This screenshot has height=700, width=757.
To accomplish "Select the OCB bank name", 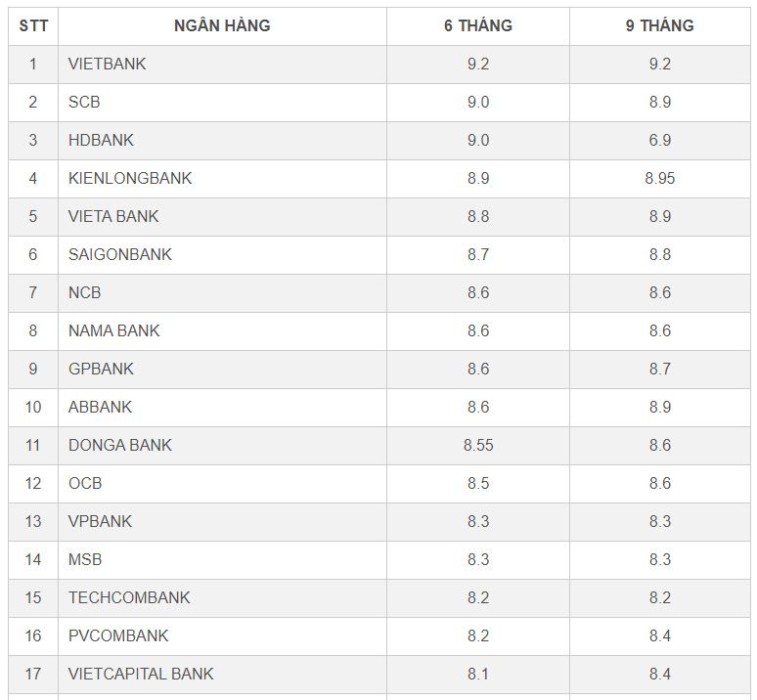I will 85,484.
